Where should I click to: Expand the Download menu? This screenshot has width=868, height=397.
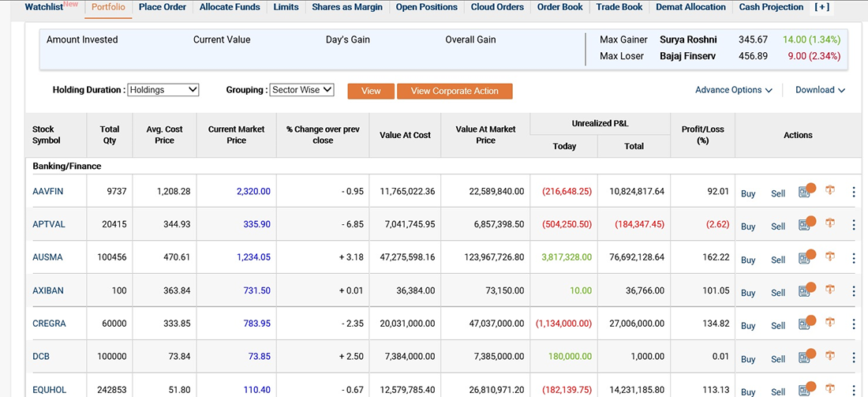(820, 90)
